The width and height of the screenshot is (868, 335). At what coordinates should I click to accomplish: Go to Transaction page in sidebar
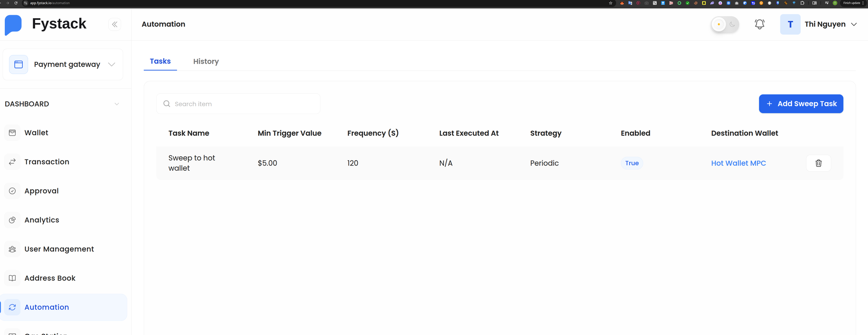point(46,162)
